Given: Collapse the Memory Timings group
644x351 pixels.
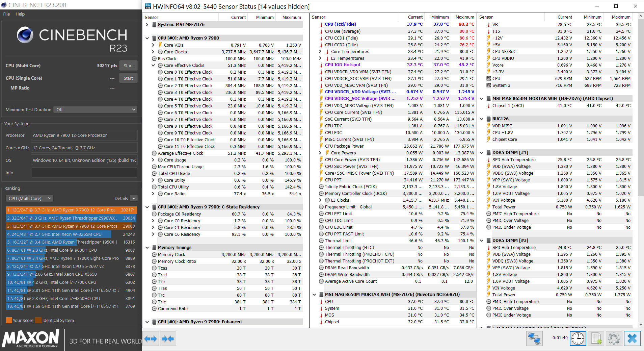Looking at the screenshot, I should pyautogui.click(x=147, y=248).
